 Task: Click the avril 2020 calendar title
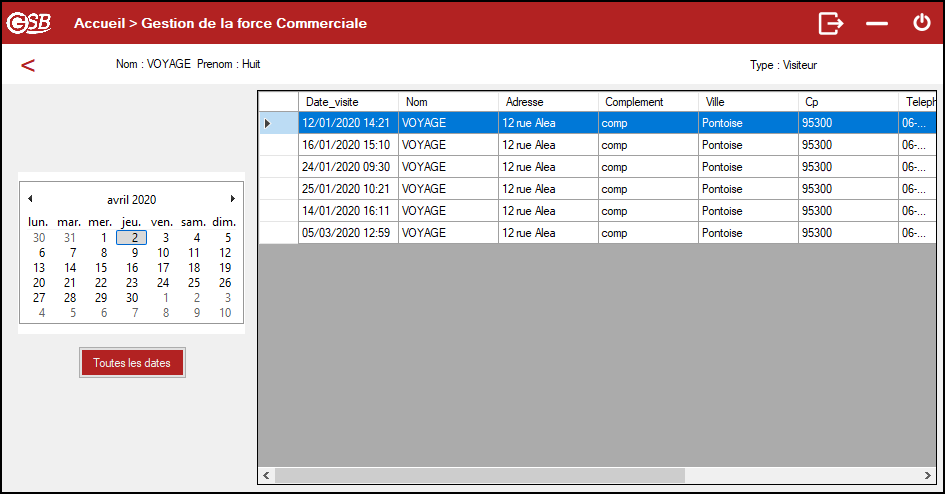click(x=131, y=199)
